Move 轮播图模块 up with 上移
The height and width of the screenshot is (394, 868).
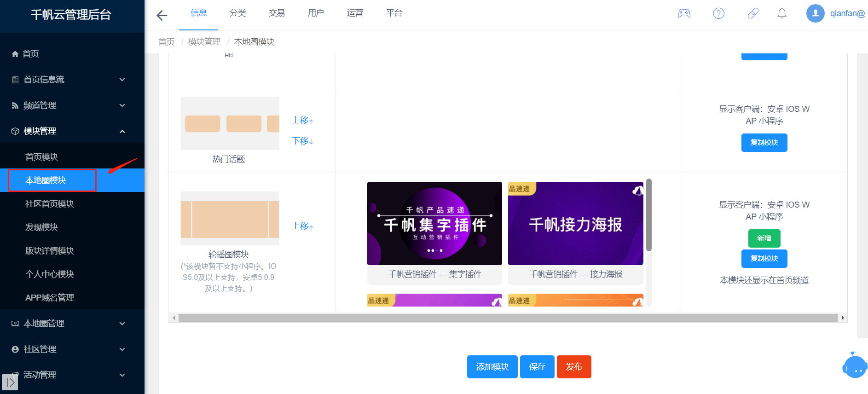coord(302,226)
